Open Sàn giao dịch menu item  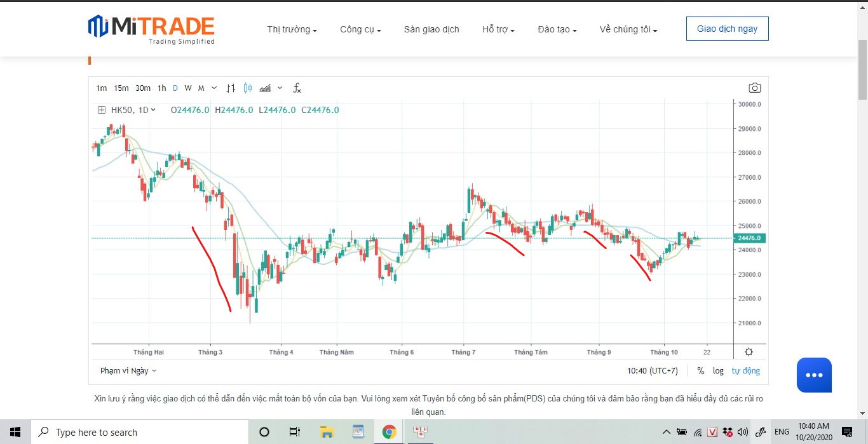click(x=431, y=29)
